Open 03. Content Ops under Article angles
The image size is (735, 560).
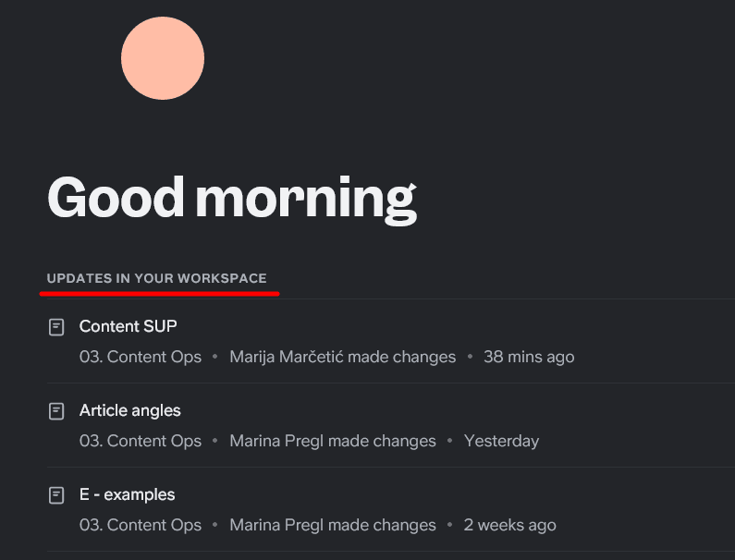(141, 441)
